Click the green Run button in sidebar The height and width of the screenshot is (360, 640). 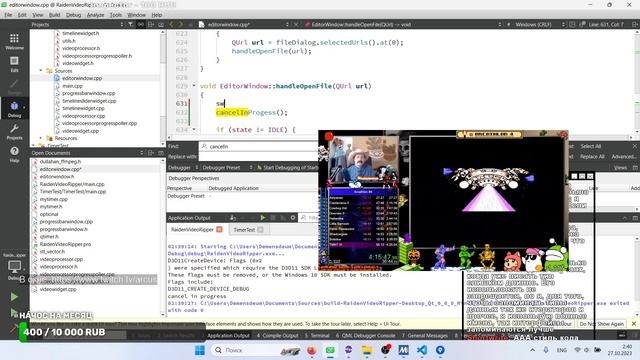14,297
